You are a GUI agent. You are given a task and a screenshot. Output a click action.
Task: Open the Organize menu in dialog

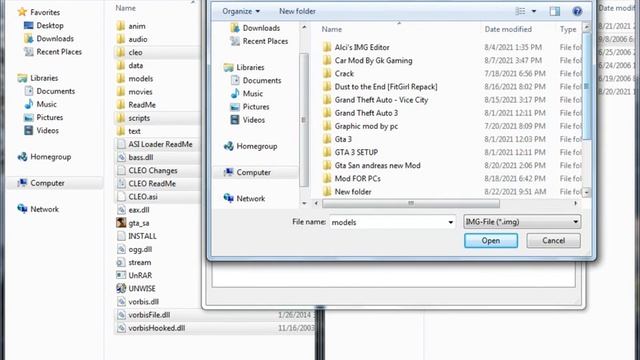click(x=241, y=11)
